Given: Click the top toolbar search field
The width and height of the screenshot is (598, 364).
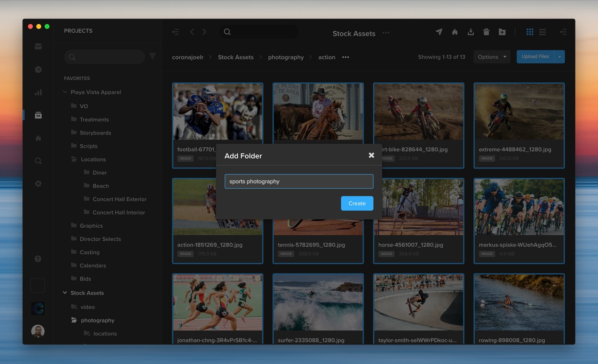Looking at the screenshot, I should point(259,32).
